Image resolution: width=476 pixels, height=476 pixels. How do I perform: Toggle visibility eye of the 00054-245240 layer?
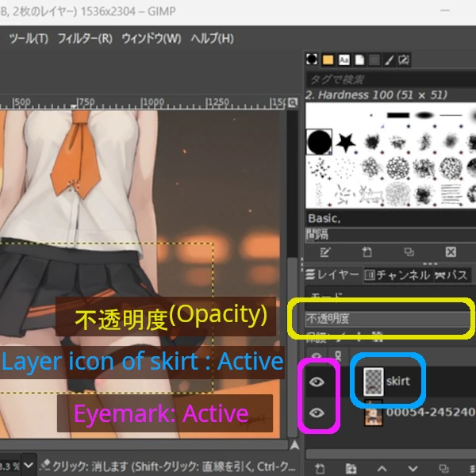pos(317,413)
